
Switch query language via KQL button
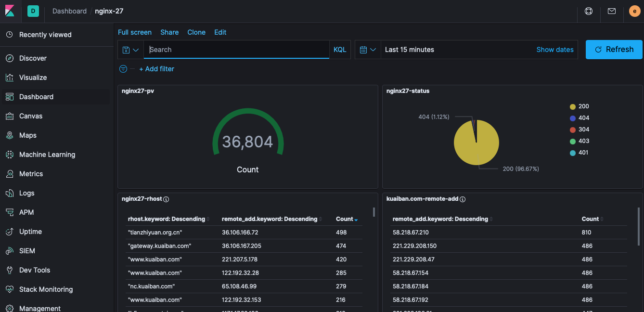[x=340, y=50]
